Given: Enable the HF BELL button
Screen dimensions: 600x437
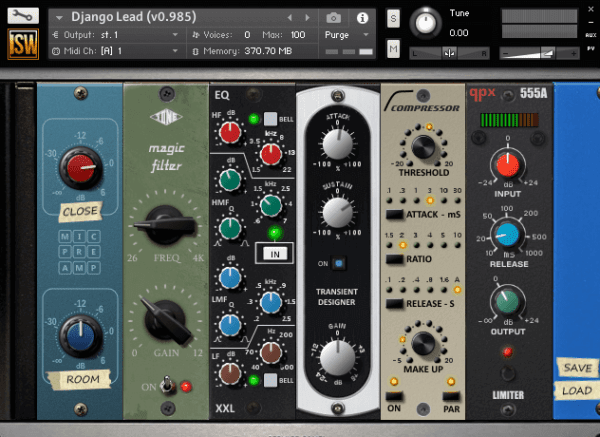Looking at the screenshot, I should coord(270,119).
